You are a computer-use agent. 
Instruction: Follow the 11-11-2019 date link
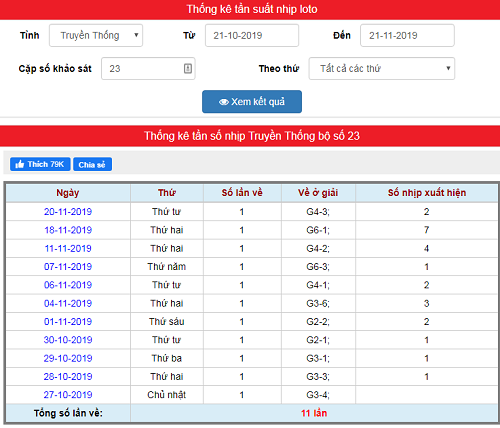(x=68, y=248)
